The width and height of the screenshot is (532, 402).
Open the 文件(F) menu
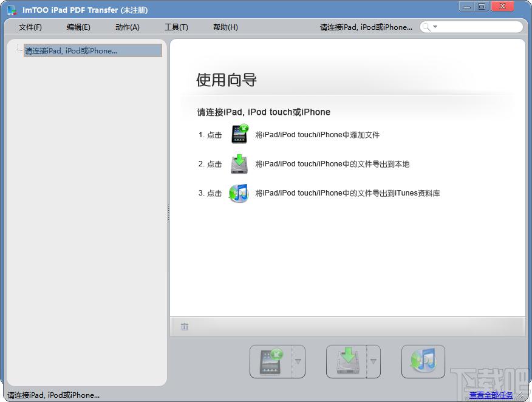[30, 27]
